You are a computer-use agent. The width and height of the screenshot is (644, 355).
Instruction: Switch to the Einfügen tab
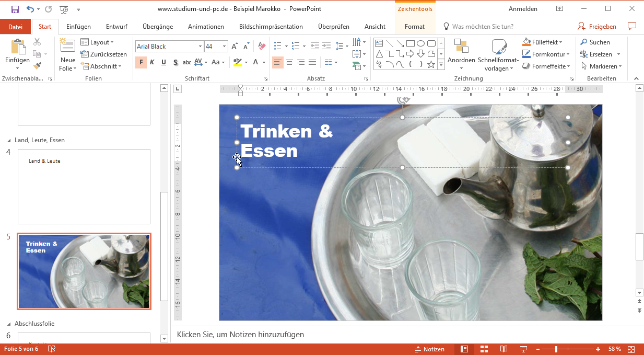(78, 27)
